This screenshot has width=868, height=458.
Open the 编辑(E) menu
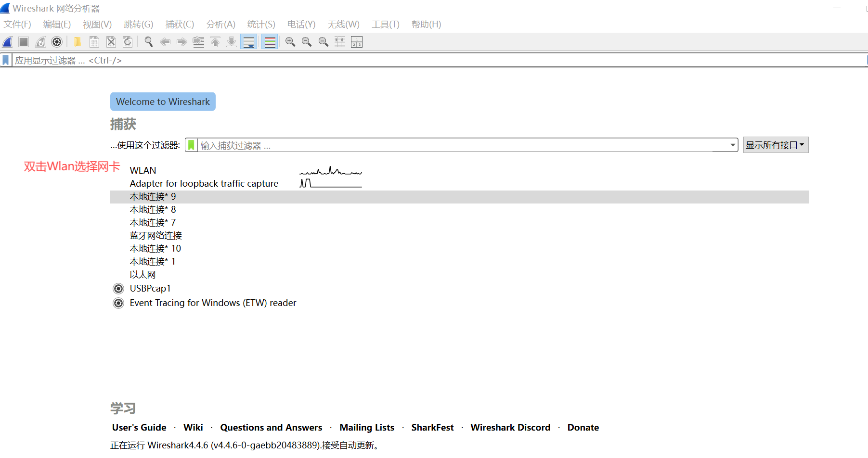[57, 24]
